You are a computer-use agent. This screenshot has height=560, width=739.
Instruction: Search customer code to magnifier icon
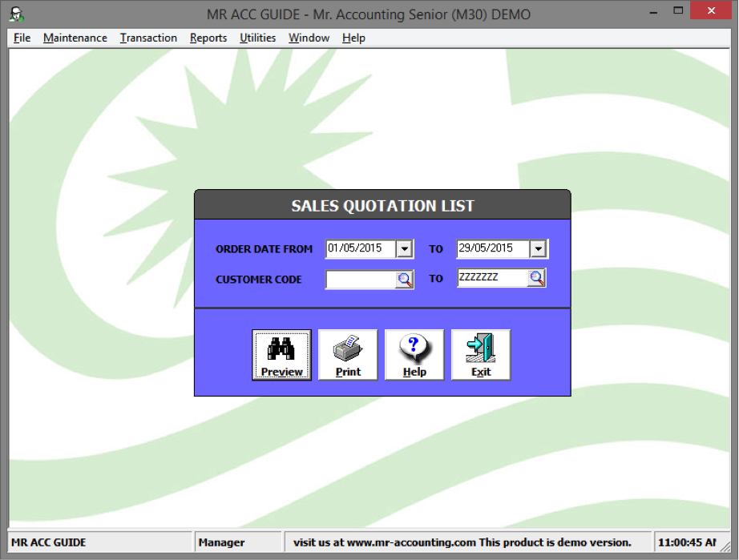tap(536, 278)
